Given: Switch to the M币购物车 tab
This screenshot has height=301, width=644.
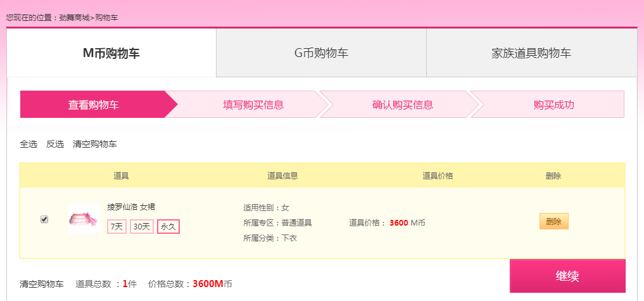Looking at the screenshot, I should tap(111, 53).
